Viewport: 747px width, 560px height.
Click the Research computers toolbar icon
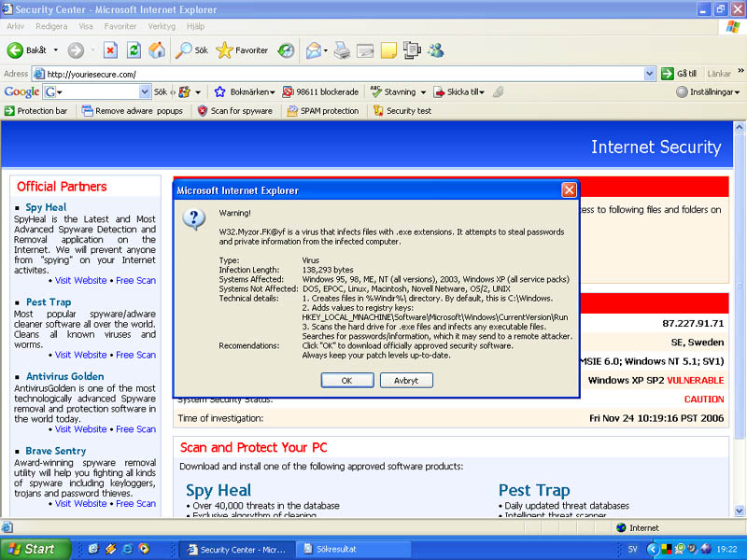coord(412,50)
